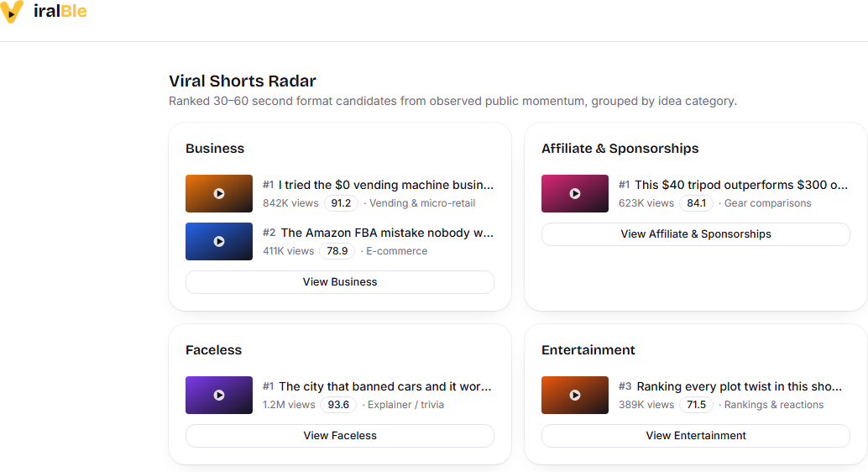The height and width of the screenshot is (472, 868).
Task: Open 'I tried the $0 vending machine' title
Action: click(386, 185)
